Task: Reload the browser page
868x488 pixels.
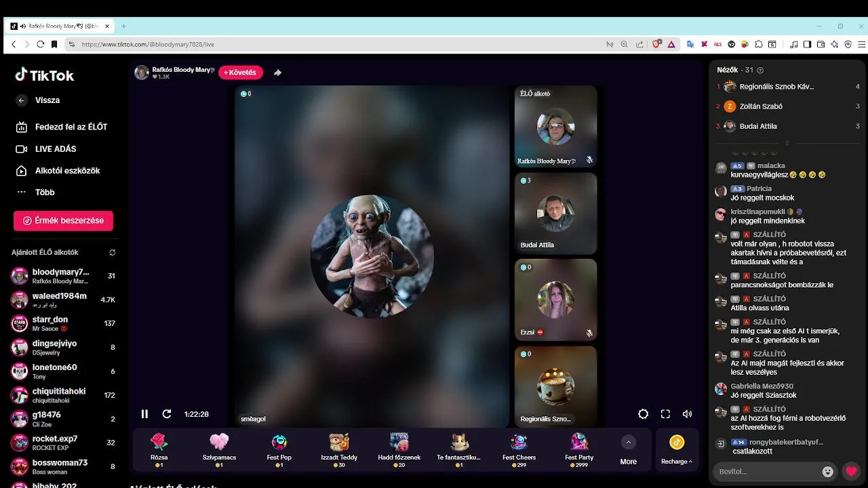Action: coord(40,44)
